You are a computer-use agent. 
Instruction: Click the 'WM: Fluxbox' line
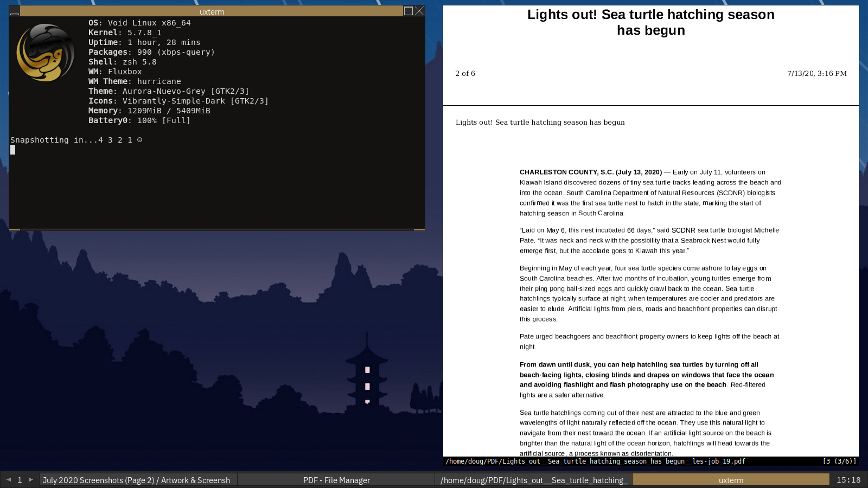(x=115, y=72)
